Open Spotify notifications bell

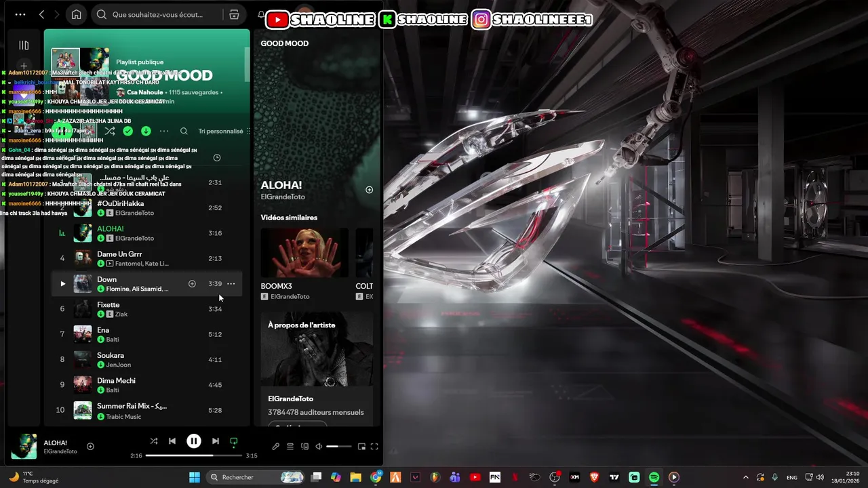tap(261, 14)
